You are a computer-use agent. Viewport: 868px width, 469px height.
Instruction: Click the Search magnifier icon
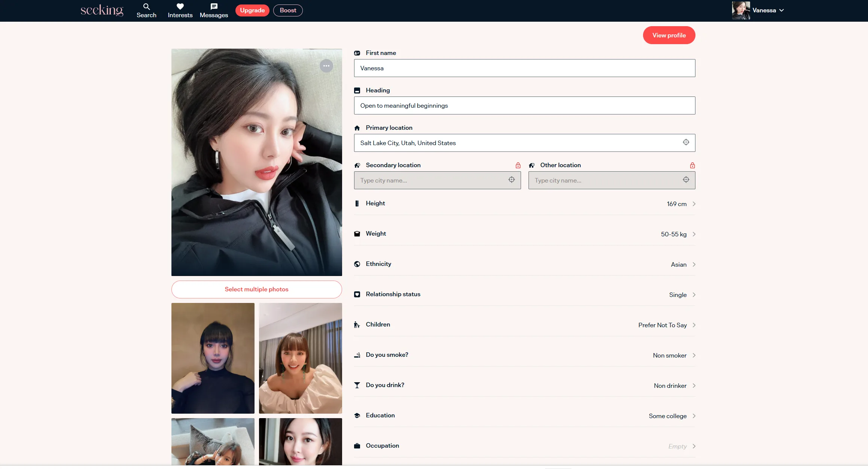pyautogui.click(x=146, y=7)
